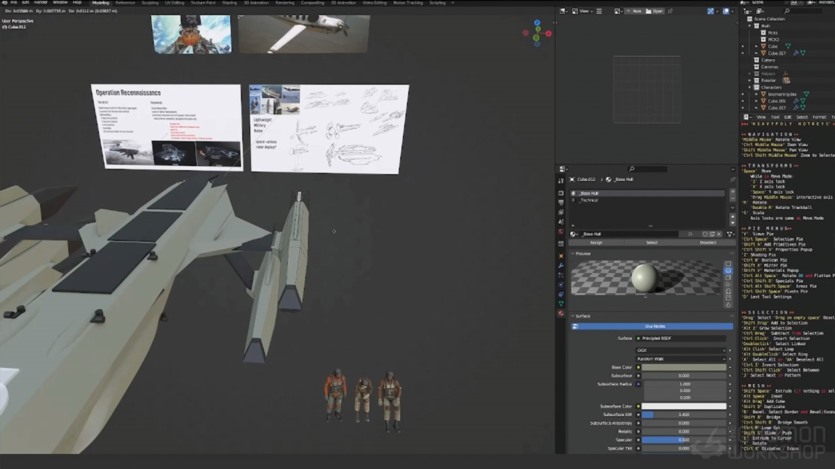Expand the Exterior collection in outliner
835x469 pixels.
coord(750,81)
